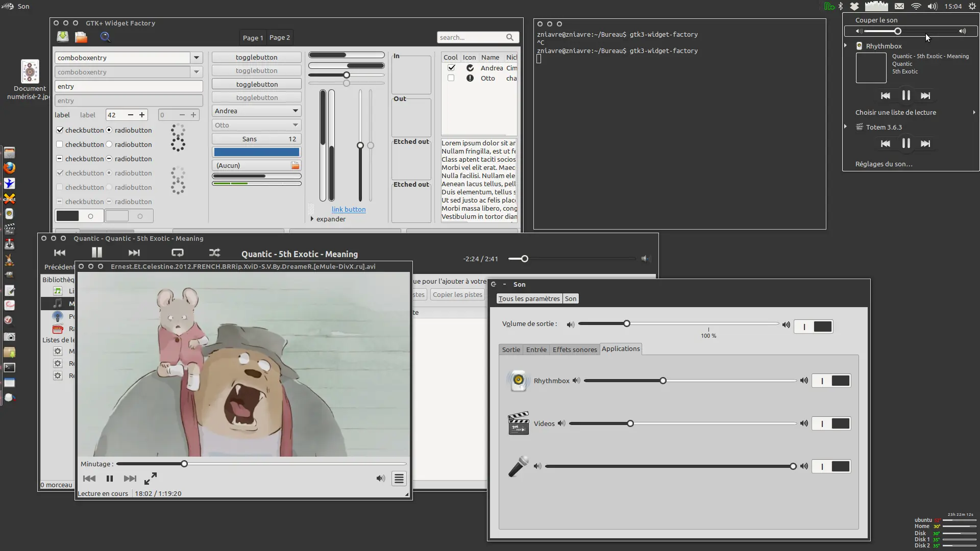The image size is (980, 551).
Task: Click the video player volume speaker icon
Action: (381, 479)
